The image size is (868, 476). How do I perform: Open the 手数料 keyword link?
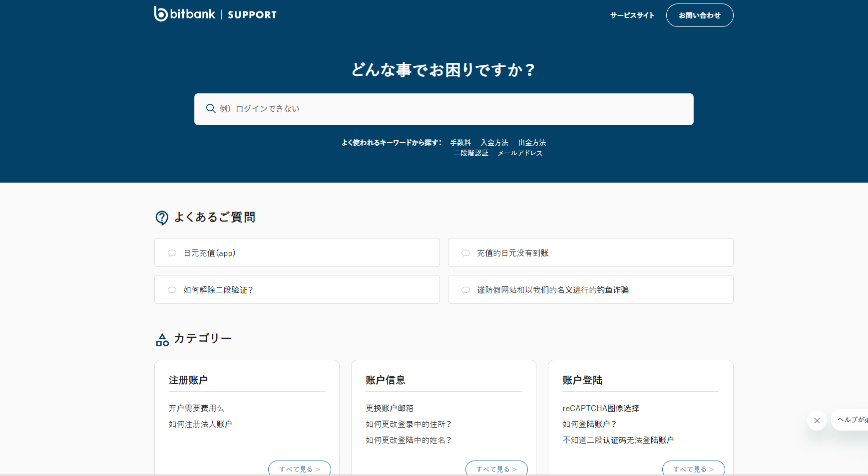[460, 142]
